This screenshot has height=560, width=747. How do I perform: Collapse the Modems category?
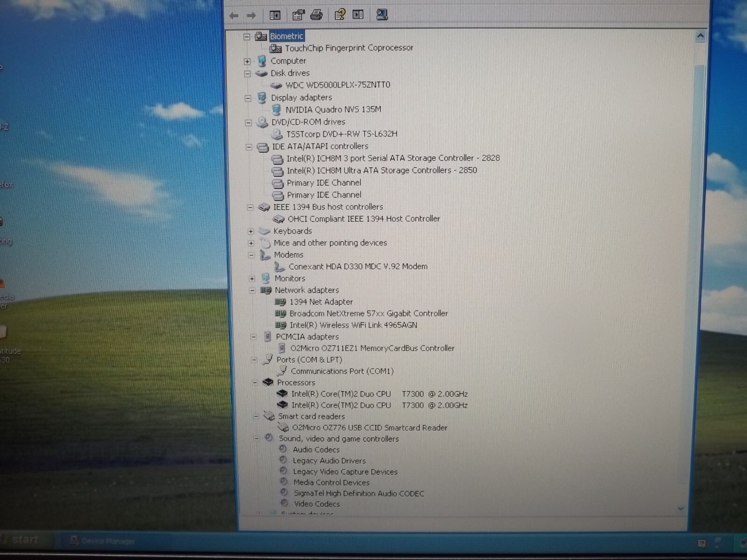(x=251, y=255)
